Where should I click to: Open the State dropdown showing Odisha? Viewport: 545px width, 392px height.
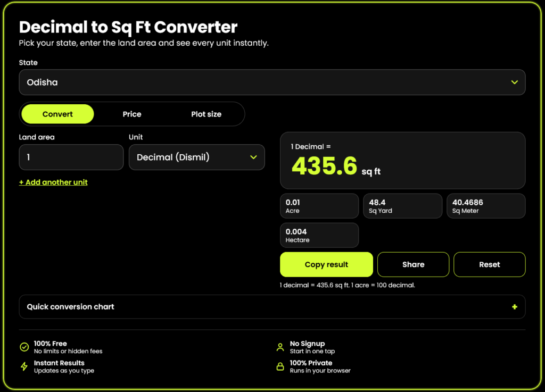tap(272, 82)
